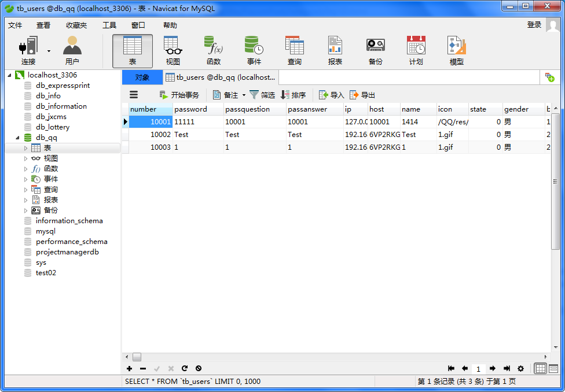Open the connection dropdown arrow
The width and height of the screenshot is (565, 392).
(x=49, y=51)
